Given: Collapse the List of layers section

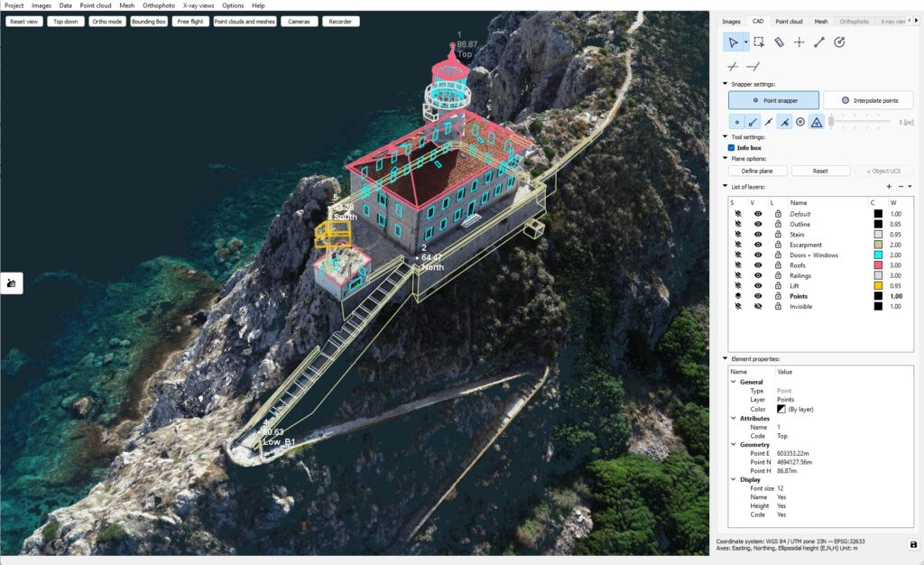Looking at the screenshot, I should (x=723, y=187).
